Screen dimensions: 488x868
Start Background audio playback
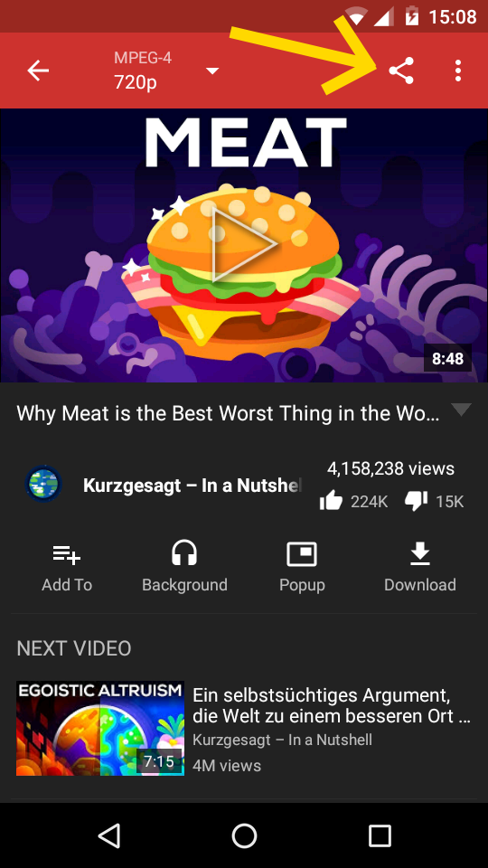point(184,567)
